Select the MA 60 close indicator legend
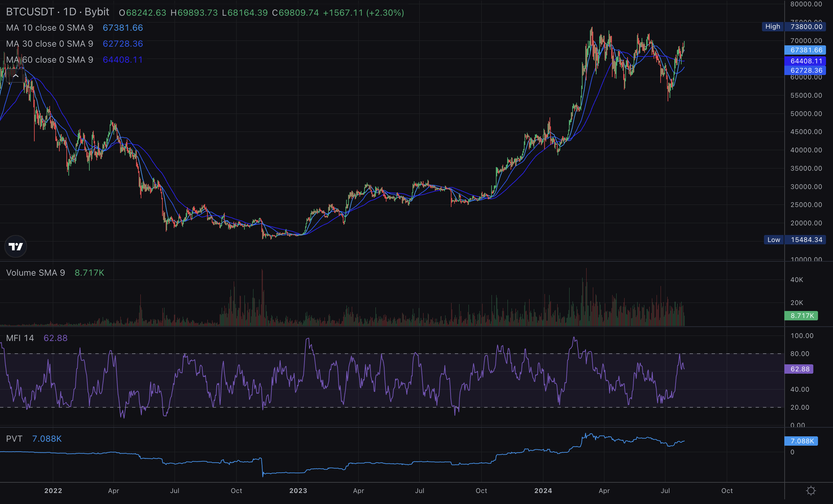This screenshot has width=833, height=504. coord(49,60)
